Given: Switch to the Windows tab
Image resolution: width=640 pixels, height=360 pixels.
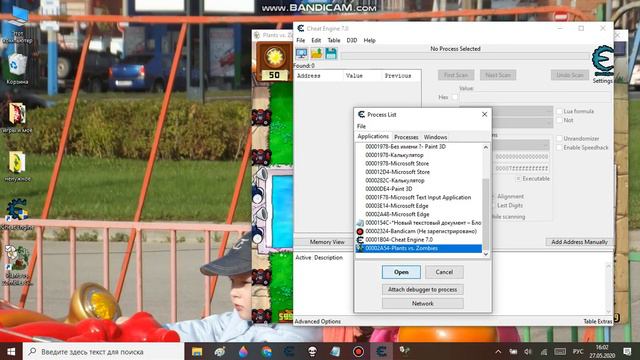Looking at the screenshot, I should point(436,137).
